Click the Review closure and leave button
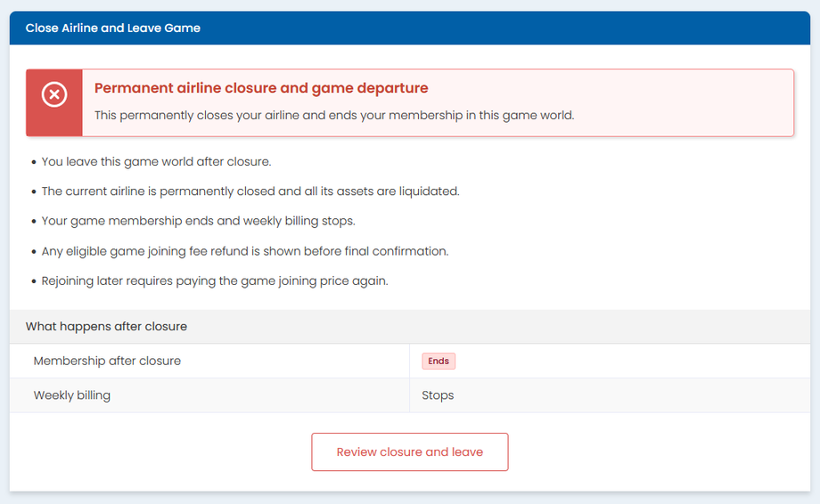This screenshot has height=504, width=820. (409, 451)
